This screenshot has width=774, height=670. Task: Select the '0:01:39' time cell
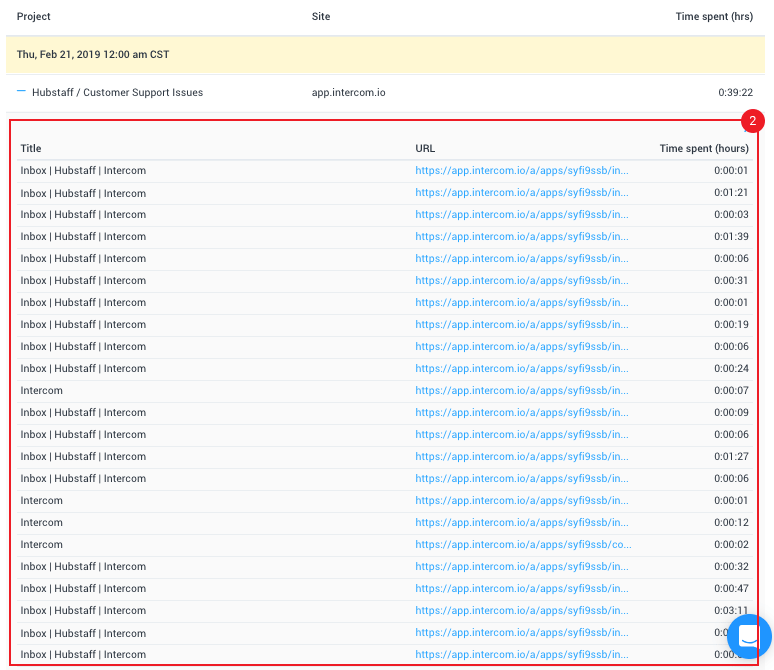[731, 236]
